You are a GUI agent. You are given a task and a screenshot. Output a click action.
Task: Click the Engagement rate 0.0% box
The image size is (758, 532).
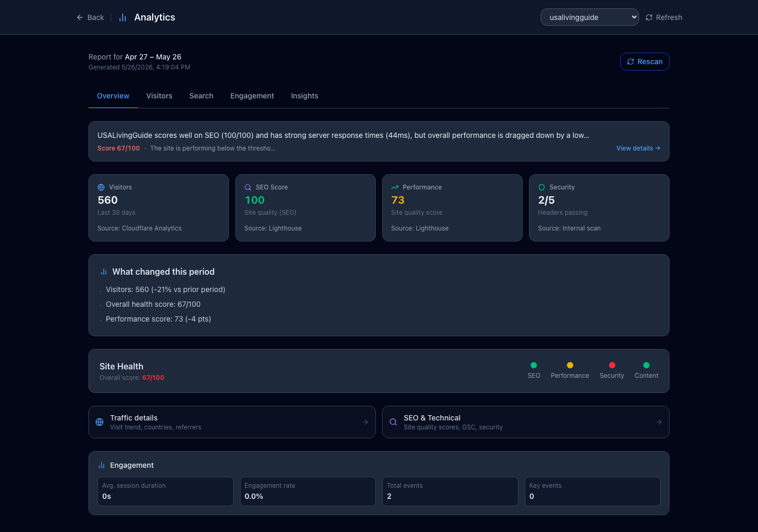point(308,491)
